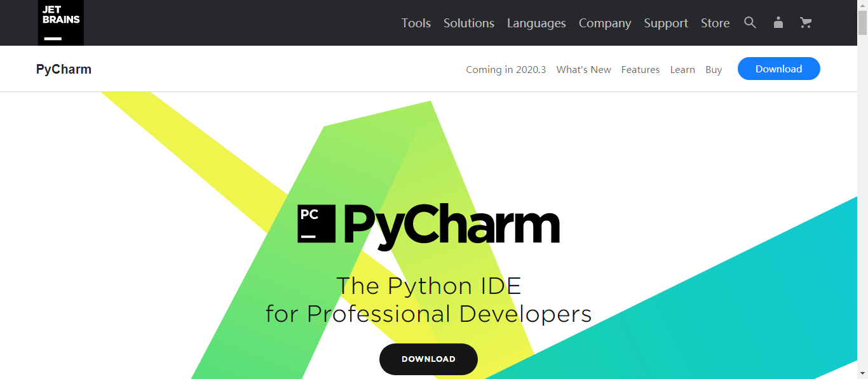Open the Company menu

[605, 23]
